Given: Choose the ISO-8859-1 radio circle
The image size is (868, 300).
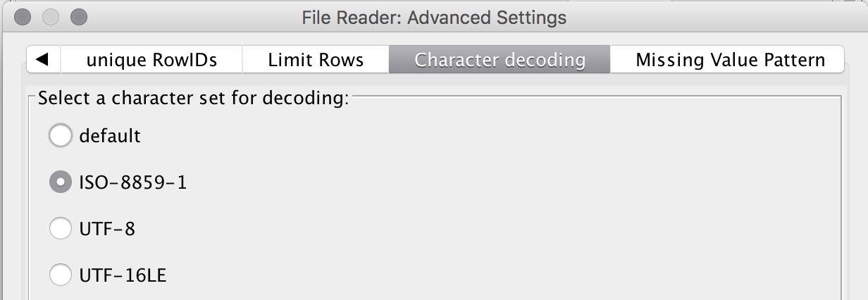Looking at the screenshot, I should [x=61, y=182].
